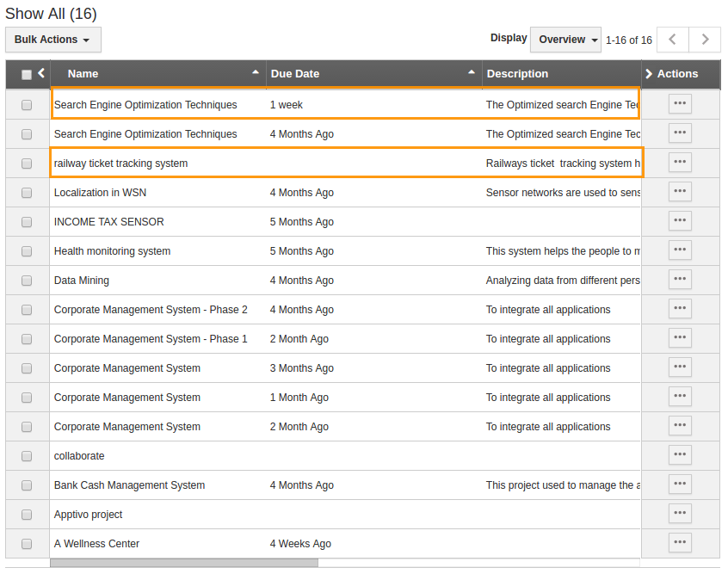Image resolution: width=728 pixels, height=574 pixels.
Task: Check the select-all checkbox in header
Action: tap(27, 75)
